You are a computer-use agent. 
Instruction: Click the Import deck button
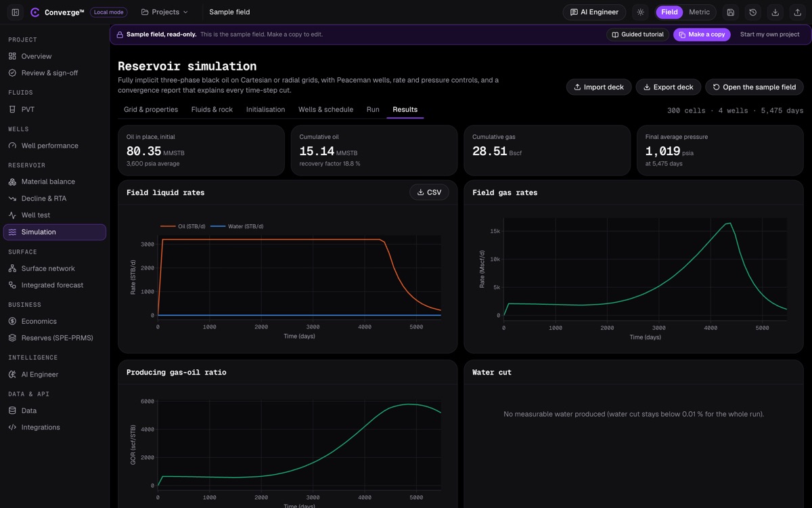click(599, 87)
